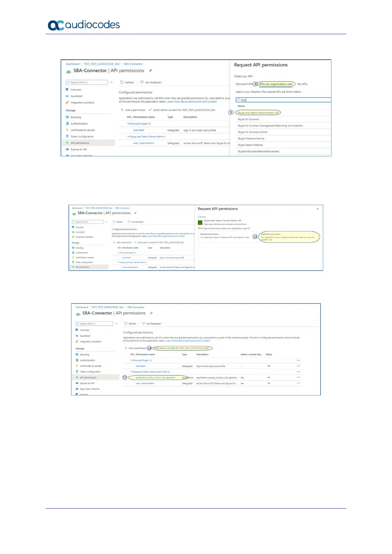Select SkypeForBusinessRemotePowershell result
Screen dimensions: 392x554
[x=258, y=151]
